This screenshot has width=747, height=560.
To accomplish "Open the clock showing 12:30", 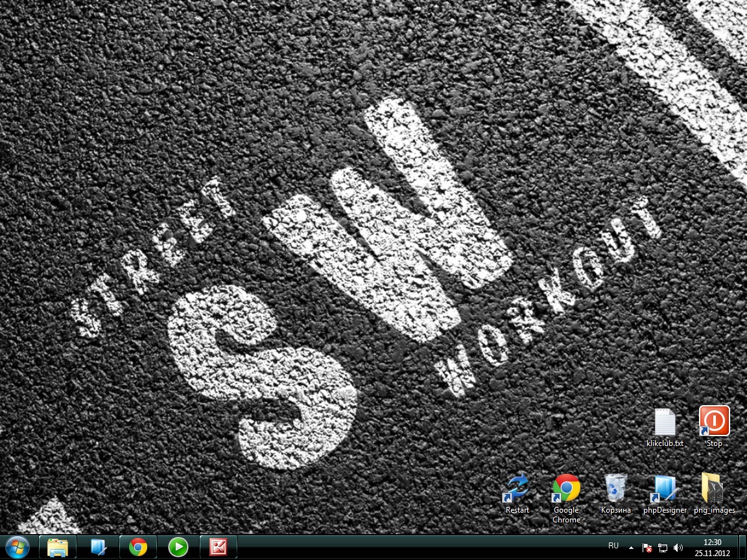I will [x=713, y=547].
